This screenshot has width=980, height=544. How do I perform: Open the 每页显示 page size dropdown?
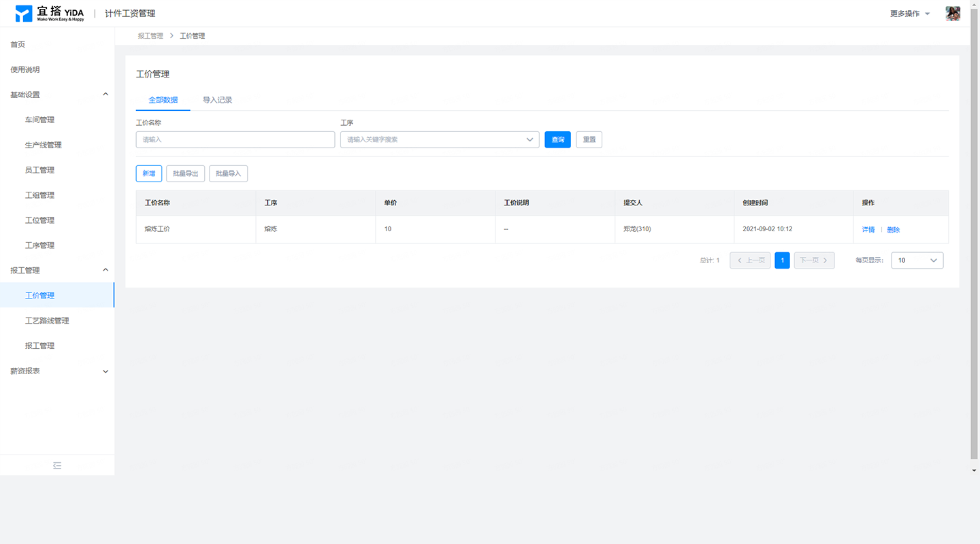click(917, 260)
